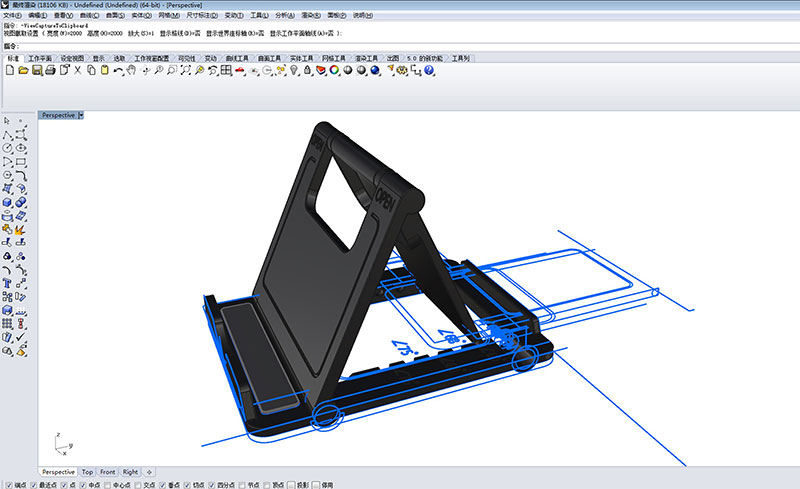Check the 停用 (Disable) osnap checkbox
Screen dimensions: 800x489
[318, 485]
